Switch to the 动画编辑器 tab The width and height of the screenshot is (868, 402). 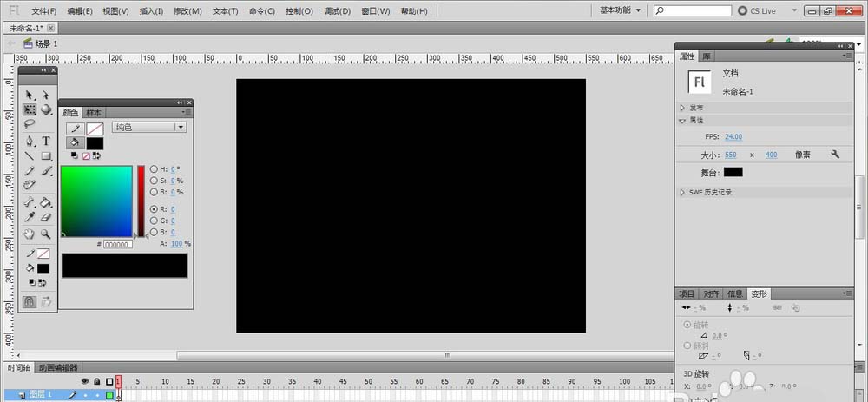coord(57,367)
